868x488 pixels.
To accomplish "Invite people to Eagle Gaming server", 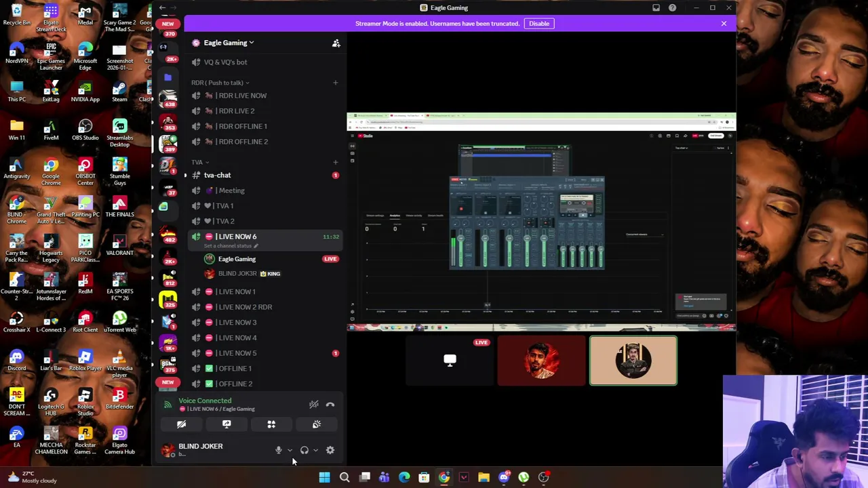I will pyautogui.click(x=336, y=43).
